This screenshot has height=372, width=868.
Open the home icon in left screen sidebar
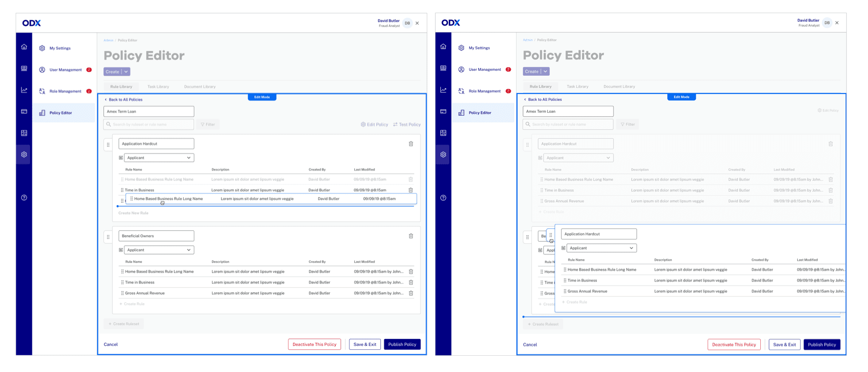click(24, 47)
